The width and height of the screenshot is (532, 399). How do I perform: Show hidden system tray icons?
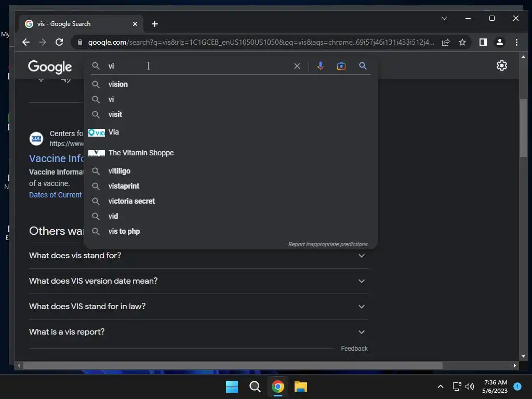point(441,387)
